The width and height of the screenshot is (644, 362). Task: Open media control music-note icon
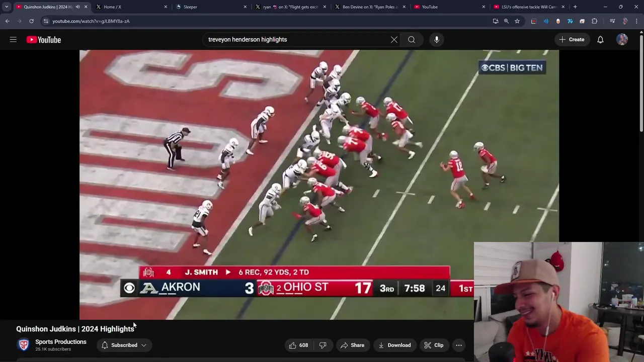point(612,21)
